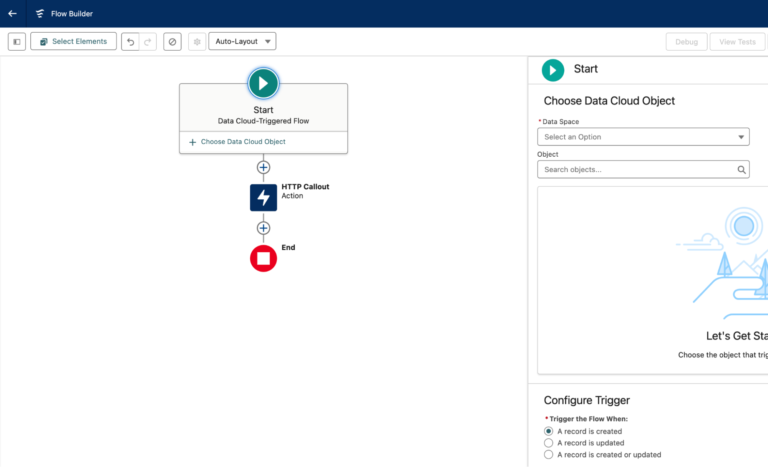The width and height of the screenshot is (768, 467).
Task: Click the Start icon in side panel
Action: [x=553, y=70]
